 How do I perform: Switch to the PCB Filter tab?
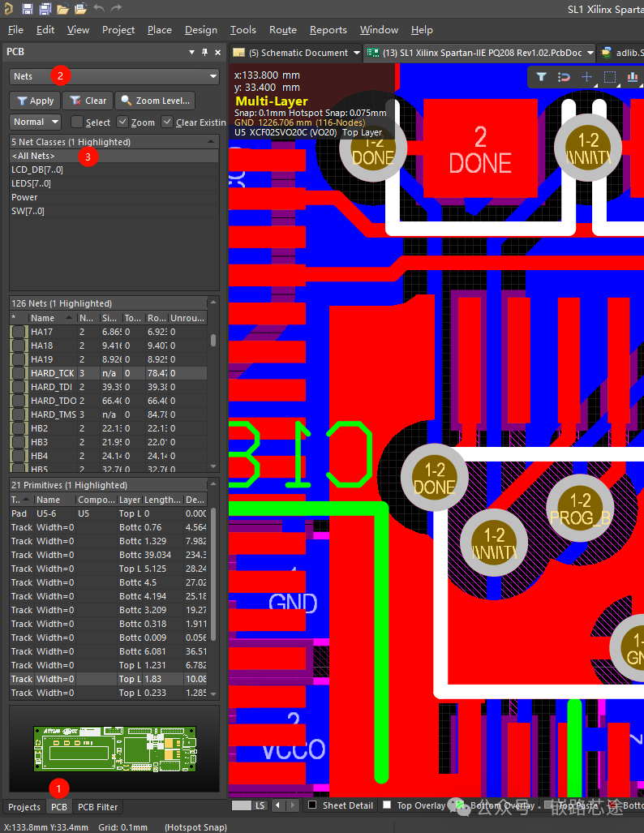(x=98, y=806)
